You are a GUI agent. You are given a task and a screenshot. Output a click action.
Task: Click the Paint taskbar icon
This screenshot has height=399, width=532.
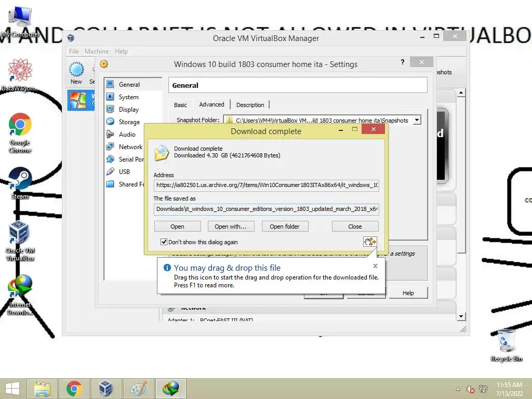tap(138, 389)
